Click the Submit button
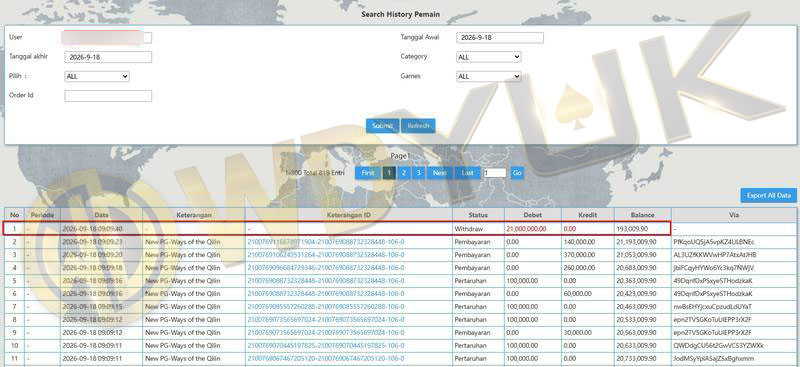Screen dimensions: 800x367 pos(382,126)
